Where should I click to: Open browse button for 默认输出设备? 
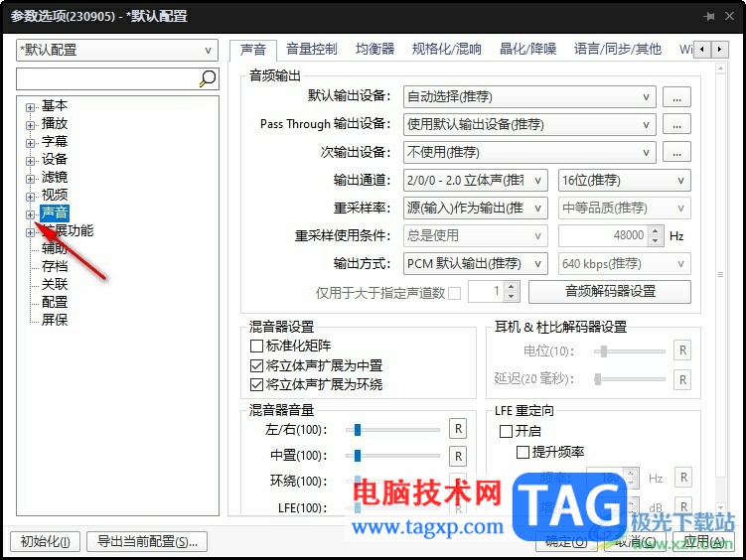point(676,97)
